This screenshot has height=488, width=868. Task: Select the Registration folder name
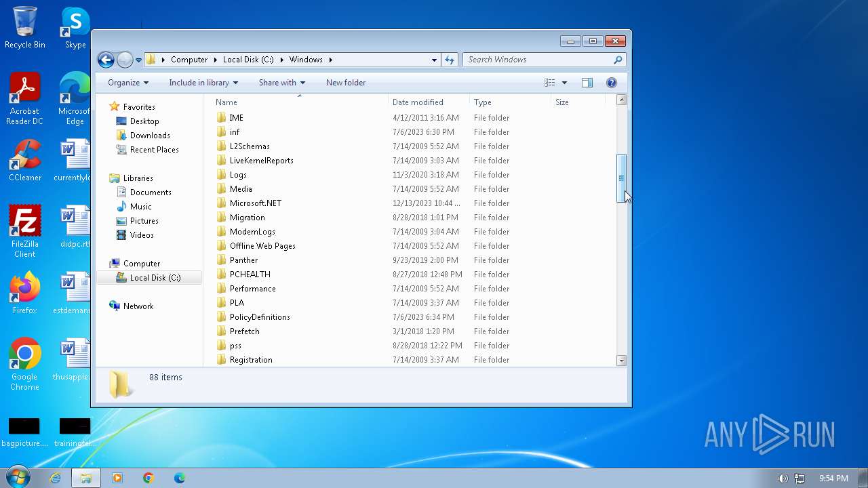pyautogui.click(x=251, y=360)
